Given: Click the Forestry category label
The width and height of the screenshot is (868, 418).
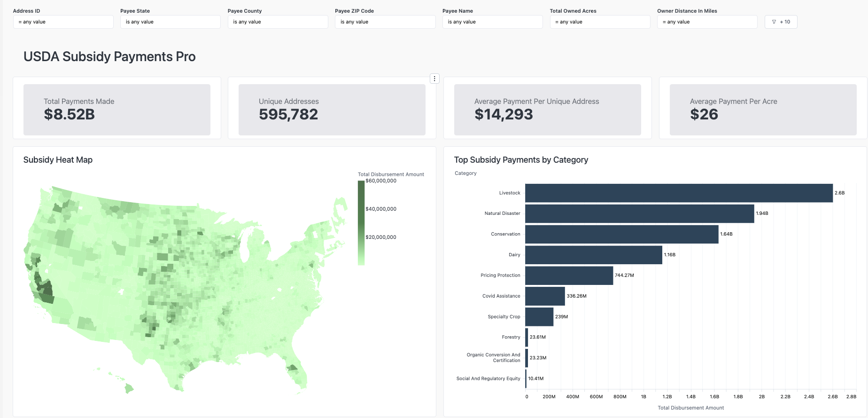Looking at the screenshot, I should point(511,337).
